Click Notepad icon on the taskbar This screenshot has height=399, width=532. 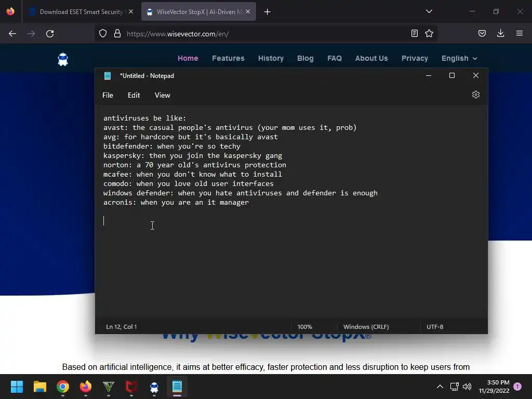[x=177, y=387]
